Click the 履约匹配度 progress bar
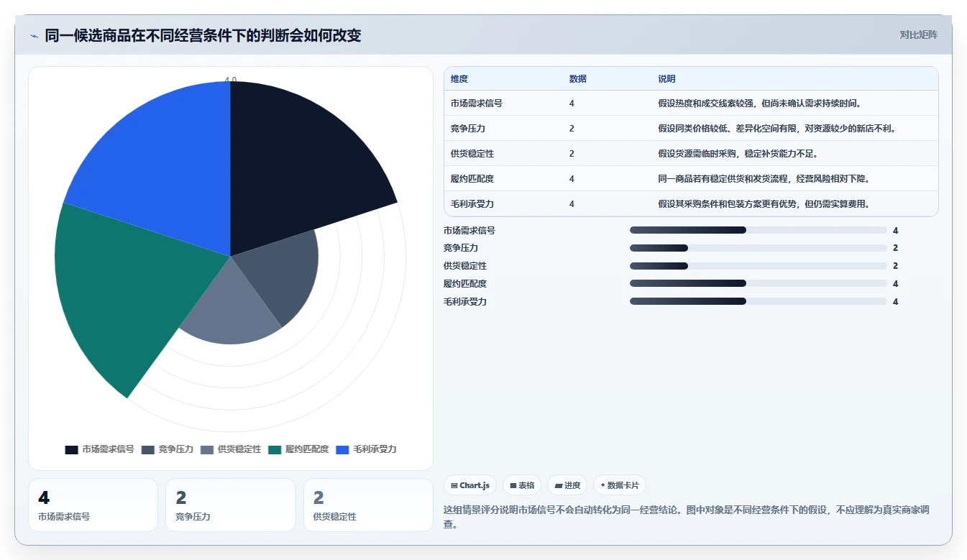The image size is (967, 560). click(x=759, y=284)
